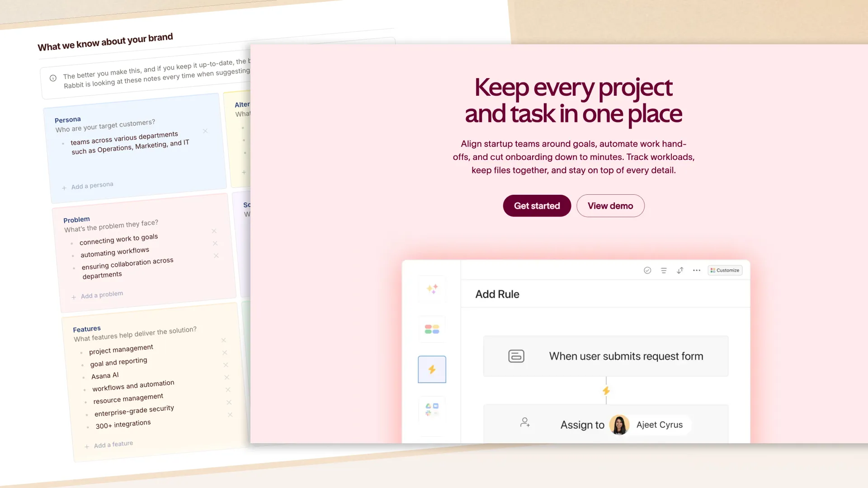Screen dimensions: 868x488
Task: Click the plus icon beside Add a problem
Action: point(74,297)
